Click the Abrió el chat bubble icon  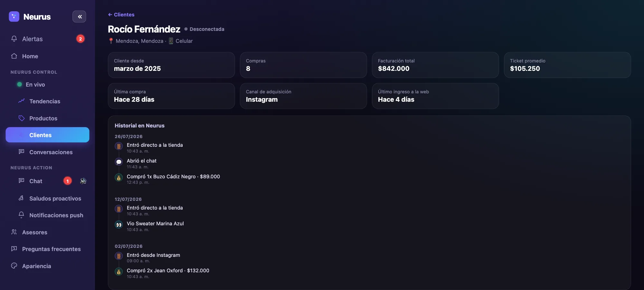(119, 162)
